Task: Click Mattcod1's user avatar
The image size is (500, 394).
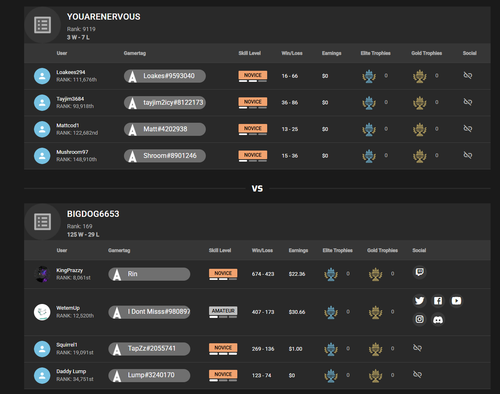Action: 42,129
